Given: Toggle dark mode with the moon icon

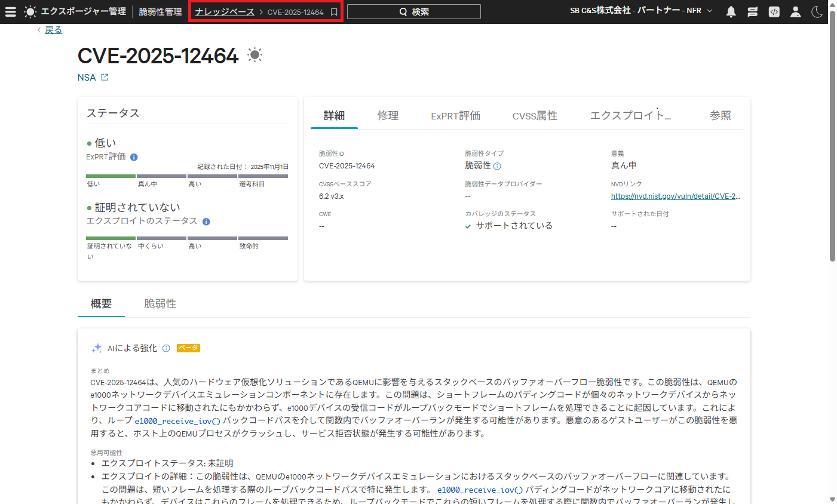Looking at the screenshot, I should click(x=817, y=12).
